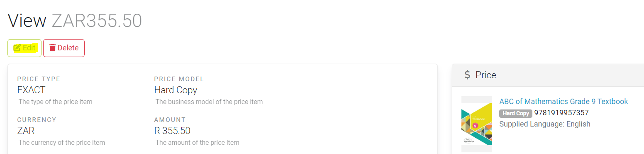Viewport: 644px width, 154px height.
Task: Click the AMOUNT field label
Action: 170,120
